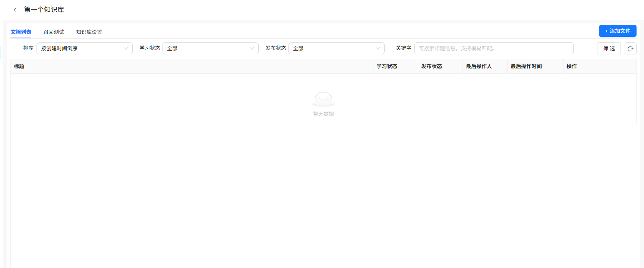
Task: Expand the 排序 dropdown showing 按创建时间倒序
Action: coord(84,48)
